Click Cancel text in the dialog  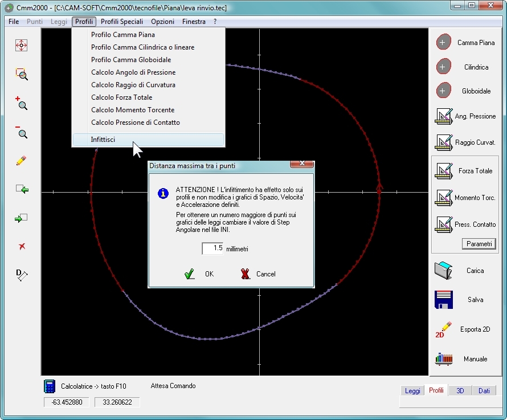(x=266, y=274)
